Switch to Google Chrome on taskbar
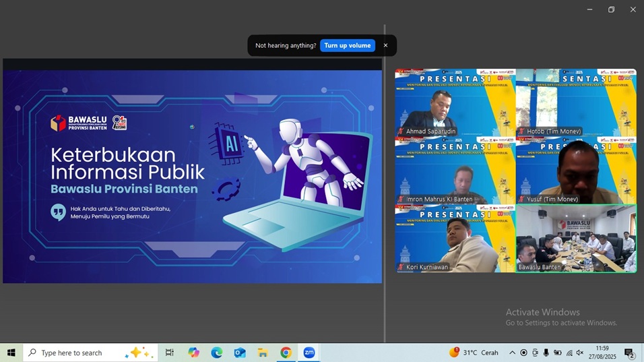The height and width of the screenshot is (362, 644). 286,353
